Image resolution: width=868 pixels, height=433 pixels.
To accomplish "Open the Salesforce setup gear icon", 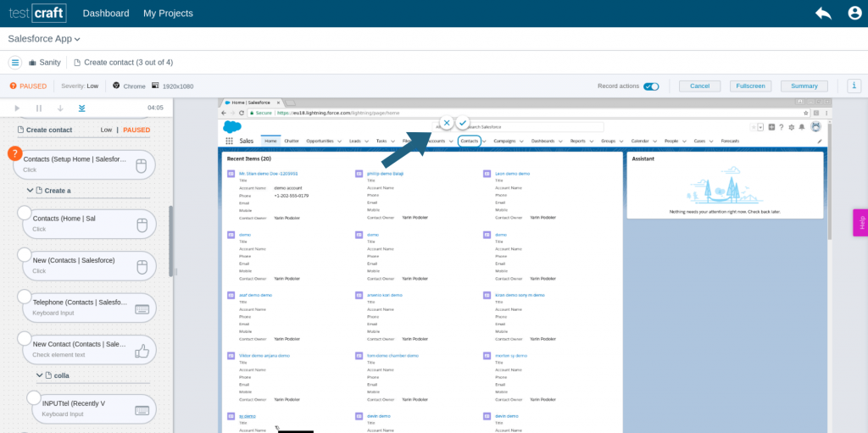I will click(x=792, y=127).
